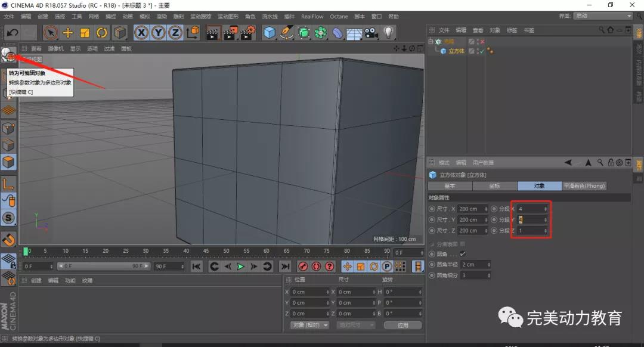Open the 界面 layout dropdown showing 启动

(x=603, y=16)
